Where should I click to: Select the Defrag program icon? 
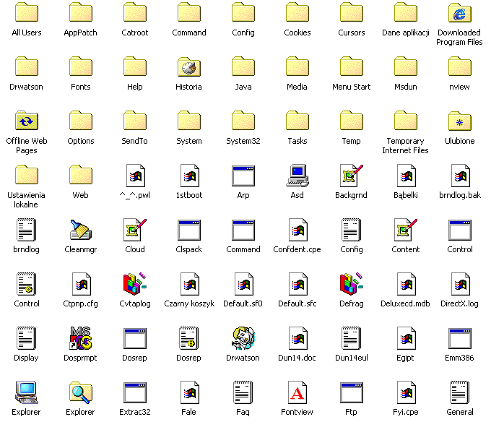[352, 284]
